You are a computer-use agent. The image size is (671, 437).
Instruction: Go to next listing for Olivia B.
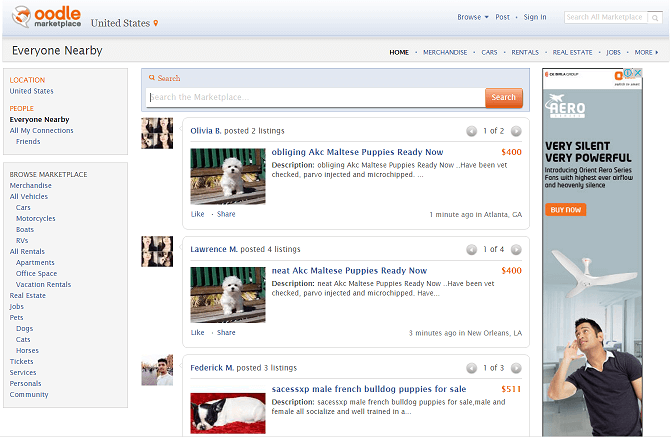516,131
